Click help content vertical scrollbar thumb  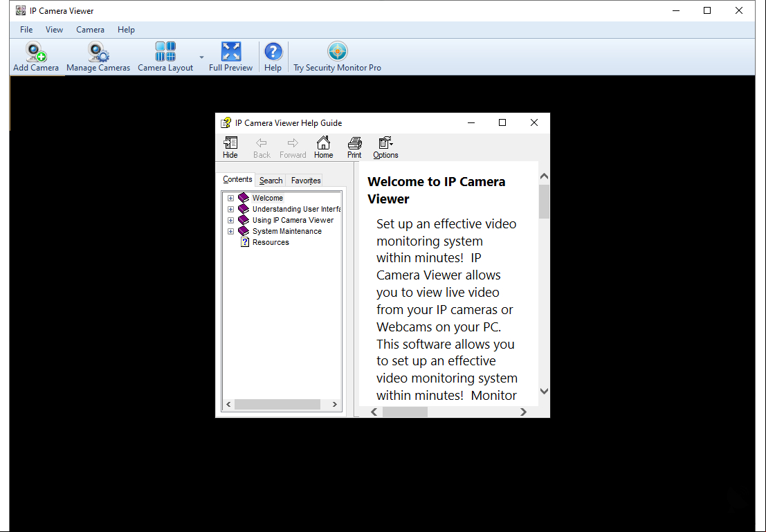pos(544,201)
